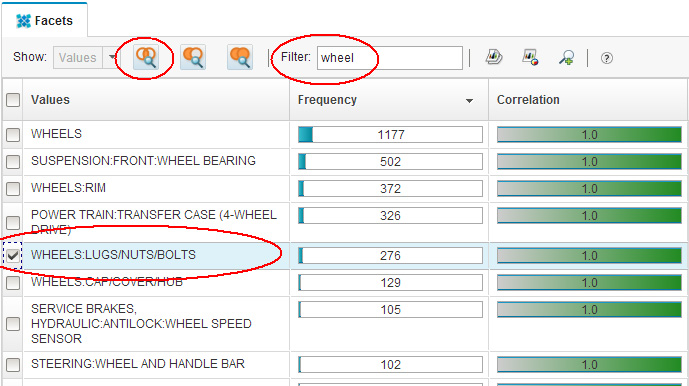
Task: Click the frequency bar showing 502
Action: 390,161
